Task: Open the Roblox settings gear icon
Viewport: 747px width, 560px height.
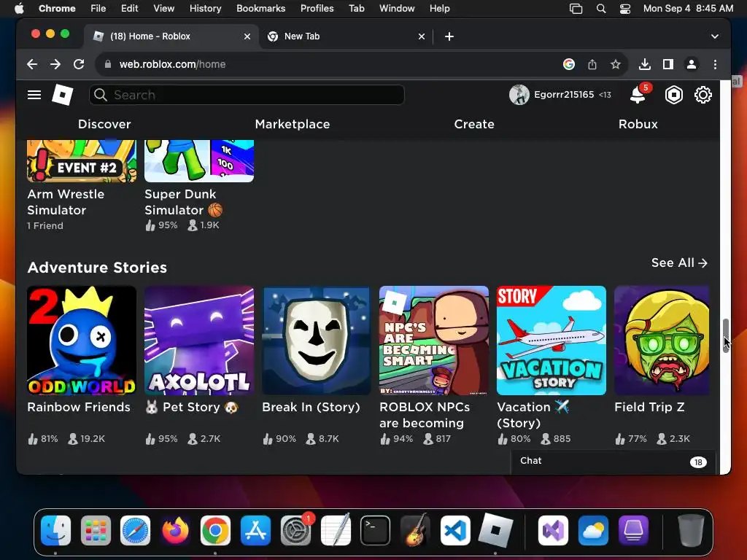Action: point(703,95)
